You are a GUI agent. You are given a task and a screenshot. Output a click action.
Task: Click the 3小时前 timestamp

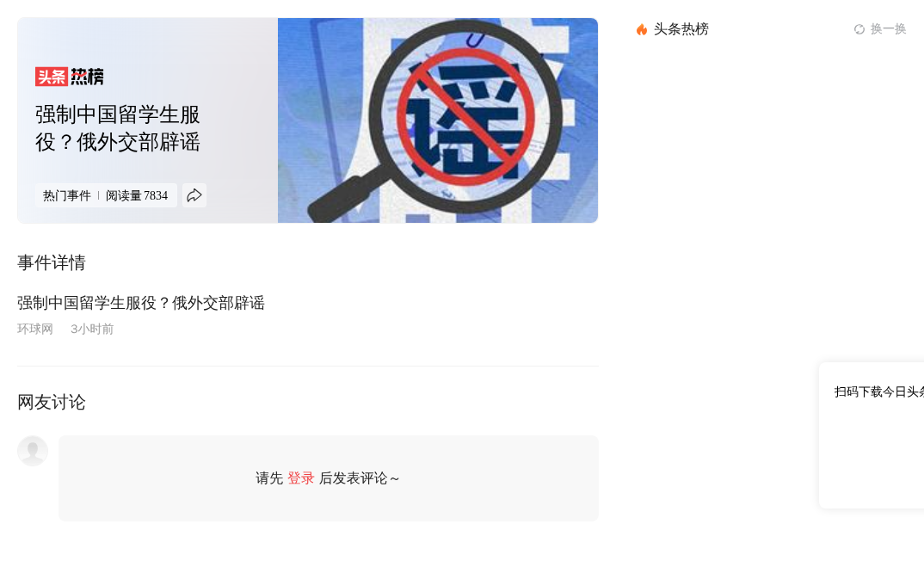(x=92, y=329)
